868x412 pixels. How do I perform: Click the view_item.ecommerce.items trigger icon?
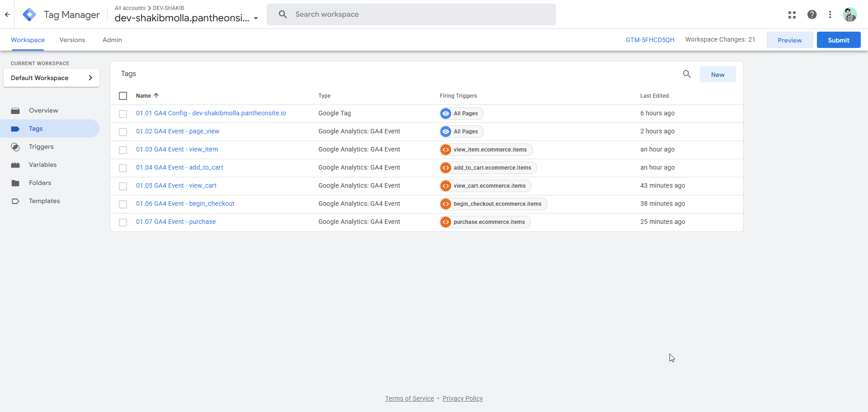pos(446,150)
